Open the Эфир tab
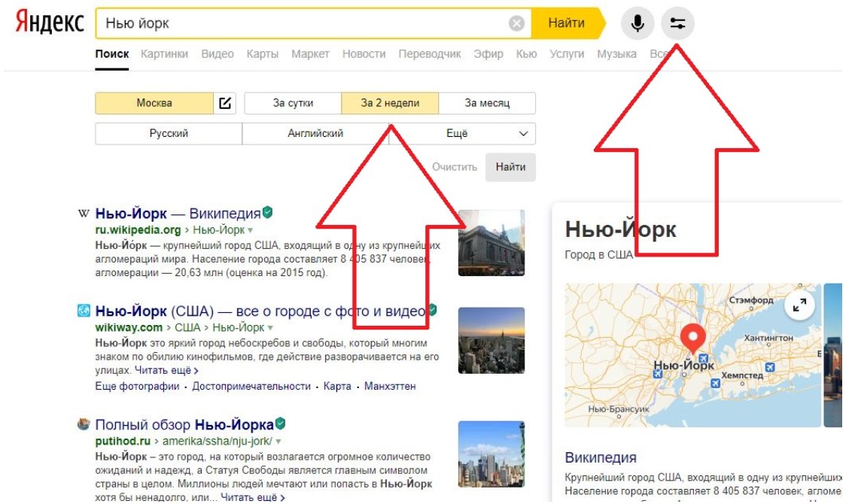The image size is (858, 504). click(488, 53)
